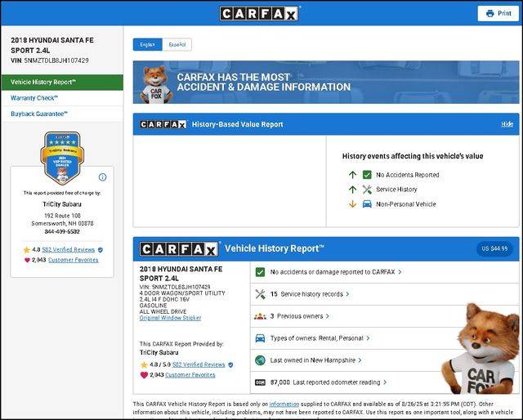Click CARFAX logo in Vehicle History Report header

(x=179, y=249)
